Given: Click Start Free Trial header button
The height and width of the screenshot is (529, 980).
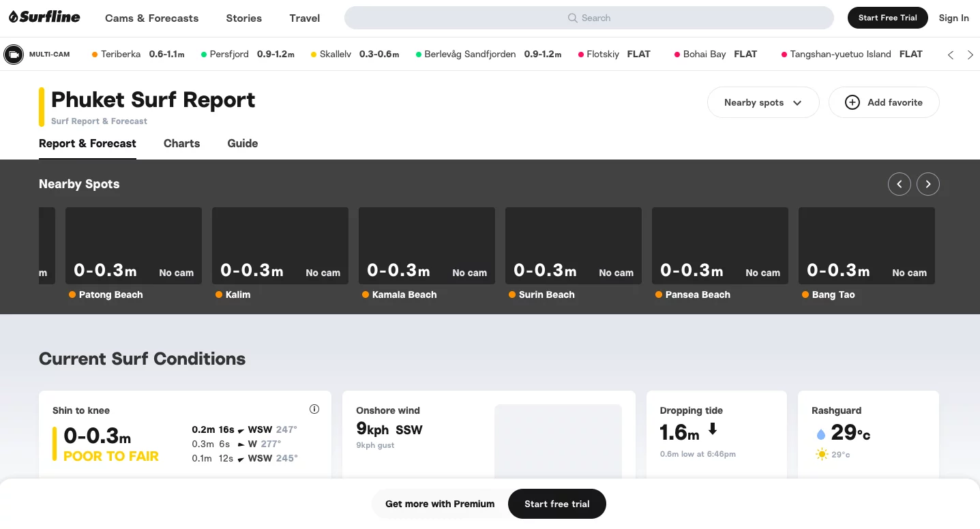Looking at the screenshot, I should 888,18.
